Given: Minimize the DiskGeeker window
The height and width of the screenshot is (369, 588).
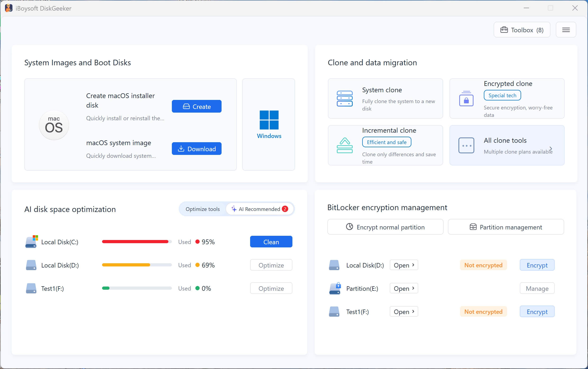Looking at the screenshot, I should click(526, 8).
